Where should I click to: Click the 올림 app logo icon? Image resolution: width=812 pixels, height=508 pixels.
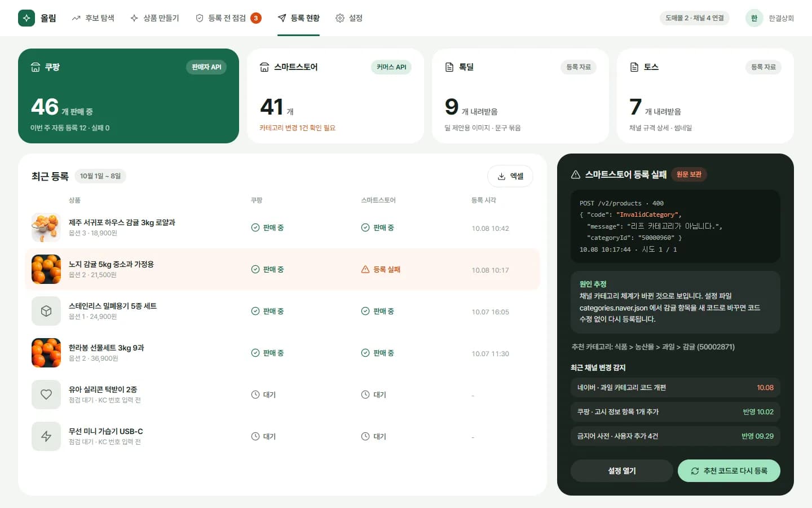(27, 18)
